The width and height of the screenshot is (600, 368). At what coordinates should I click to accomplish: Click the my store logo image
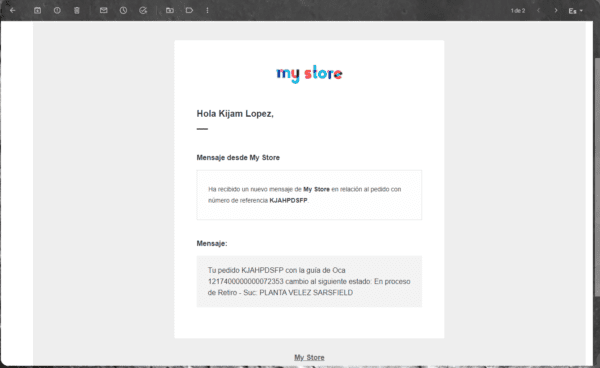point(309,73)
